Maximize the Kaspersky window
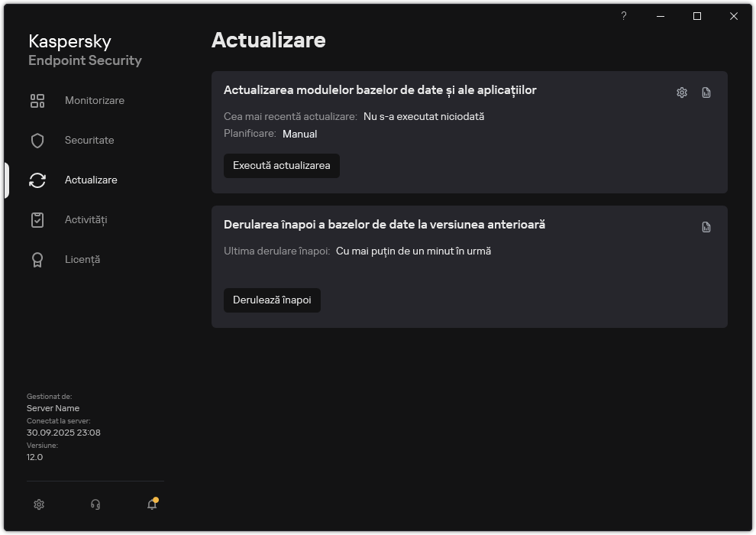756x535 pixels. tap(697, 16)
